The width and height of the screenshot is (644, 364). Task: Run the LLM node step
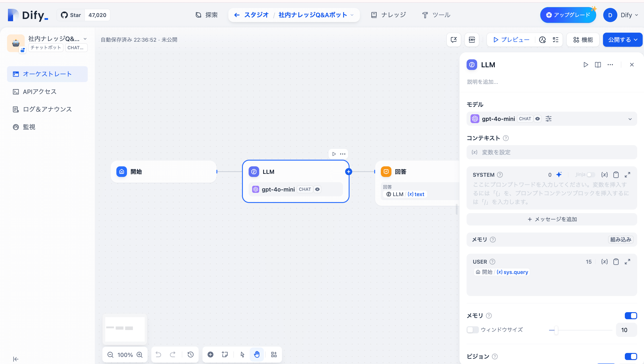[586, 65]
